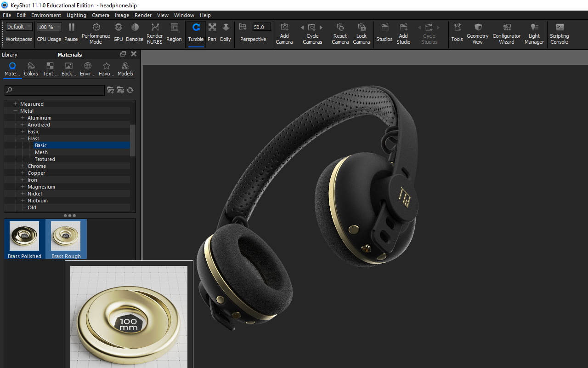This screenshot has height=368, width=588.
Task: Open the Environment menu
Action: click(x=46, y=15)
